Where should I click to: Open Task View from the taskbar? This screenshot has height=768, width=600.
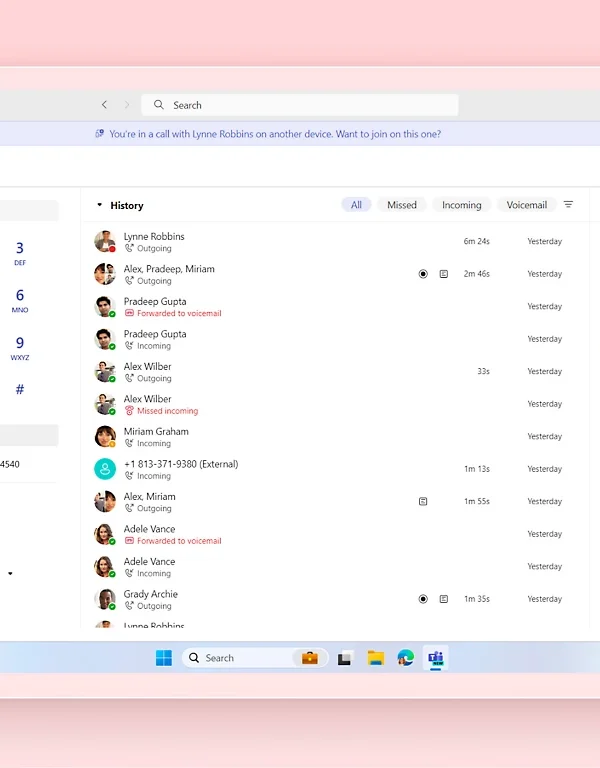point(345,658)
